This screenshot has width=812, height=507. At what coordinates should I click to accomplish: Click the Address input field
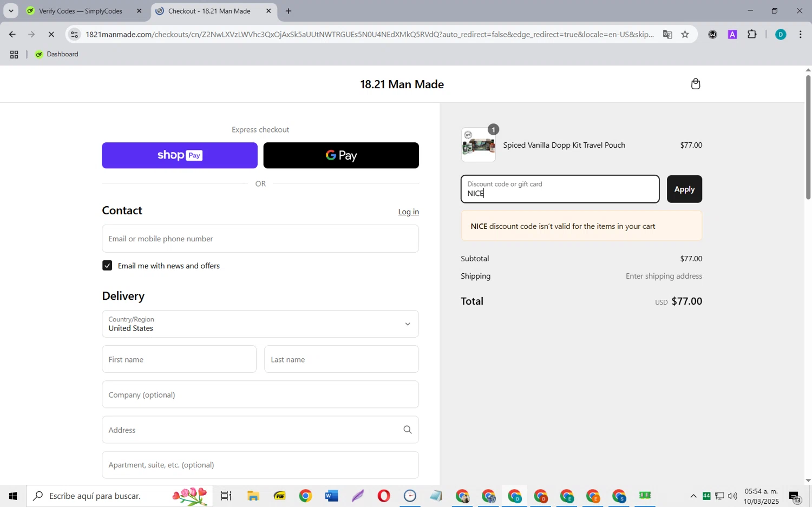tap(260, 430)
